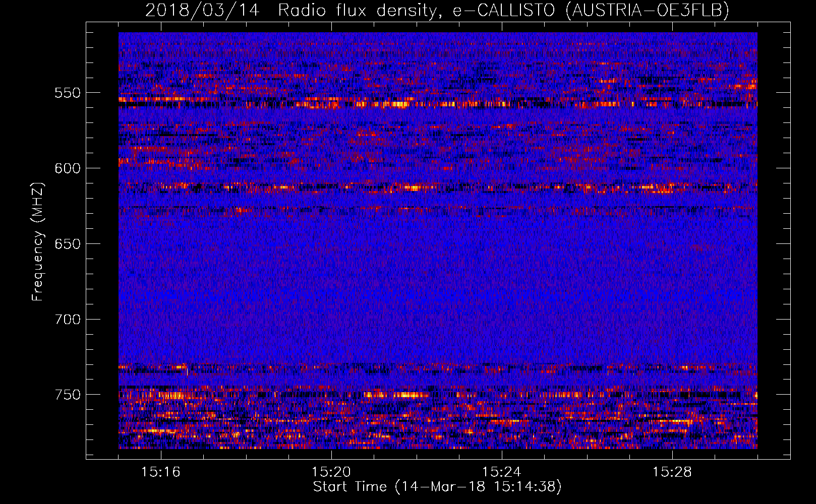Click the 700 frequency tick label

coord(68,320)
